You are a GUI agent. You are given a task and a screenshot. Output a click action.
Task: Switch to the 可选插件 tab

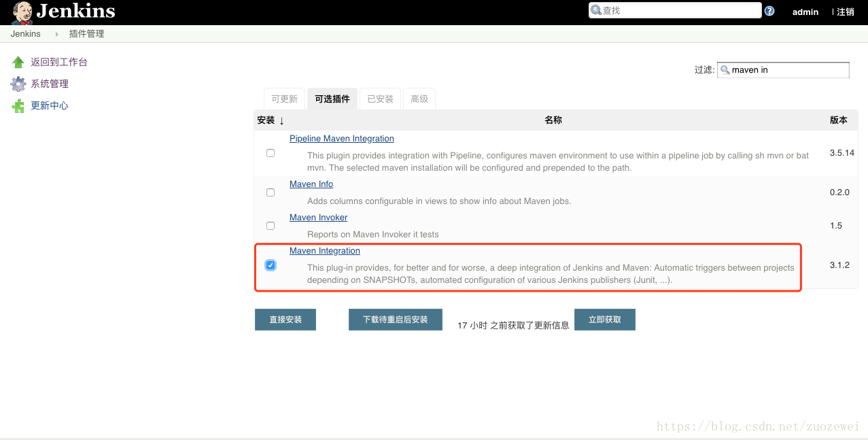click(x=332, y=99)
